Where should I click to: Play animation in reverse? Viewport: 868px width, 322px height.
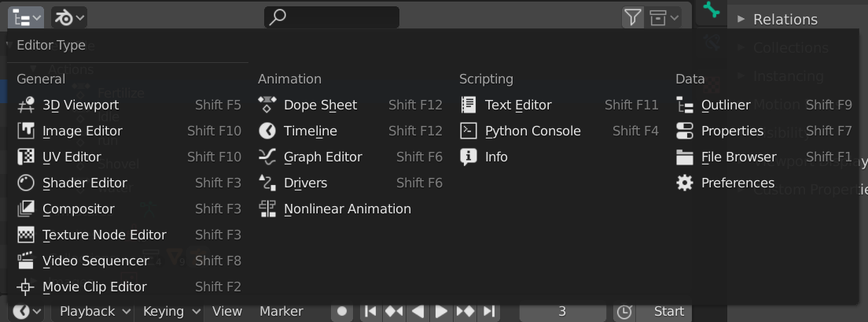[418, 312]
